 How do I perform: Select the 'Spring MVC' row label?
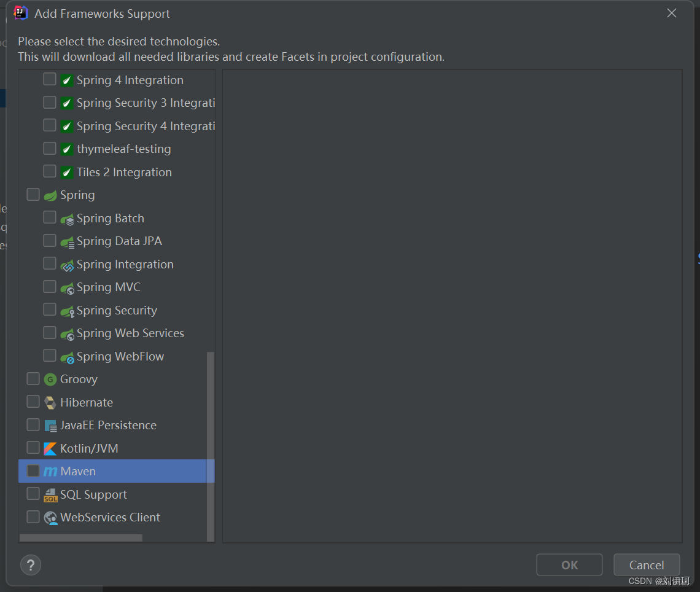pos(109,287)
